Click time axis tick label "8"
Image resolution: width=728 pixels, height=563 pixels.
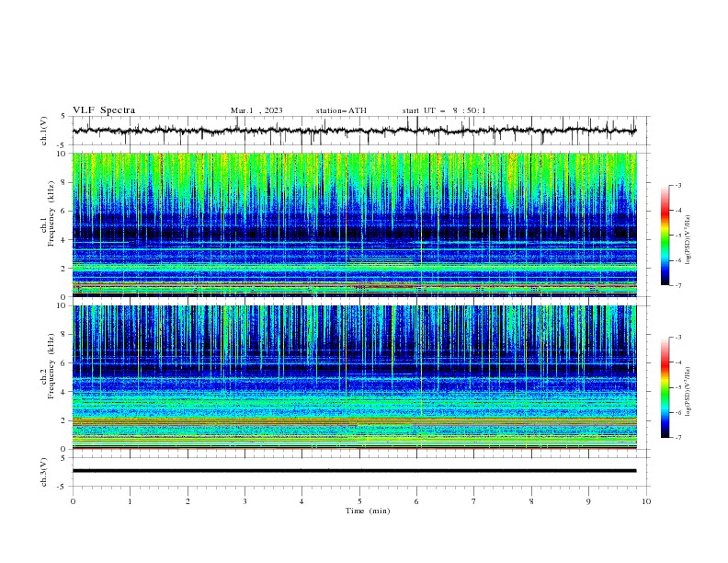click(531, 501)
